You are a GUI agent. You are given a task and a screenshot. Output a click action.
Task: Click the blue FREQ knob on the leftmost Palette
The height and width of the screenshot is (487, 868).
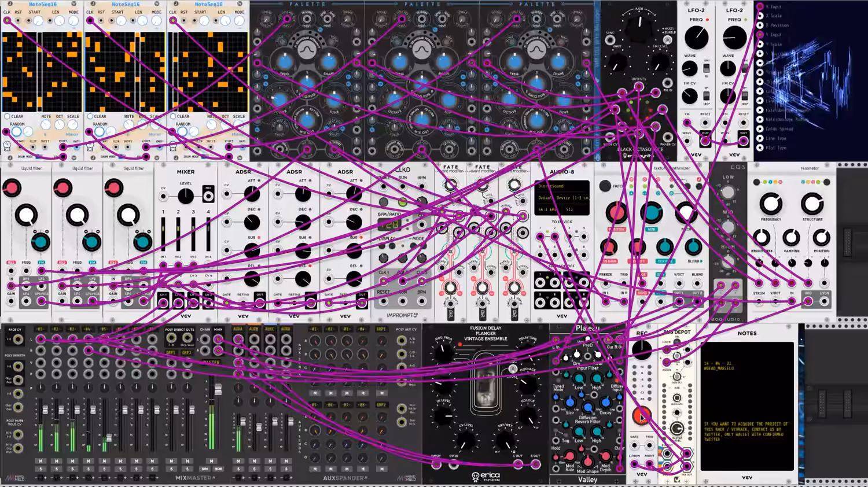[285, 62]
